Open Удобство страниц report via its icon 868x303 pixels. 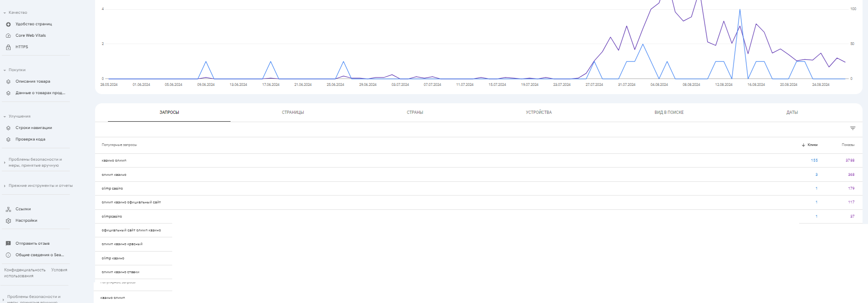click(8, 24)
